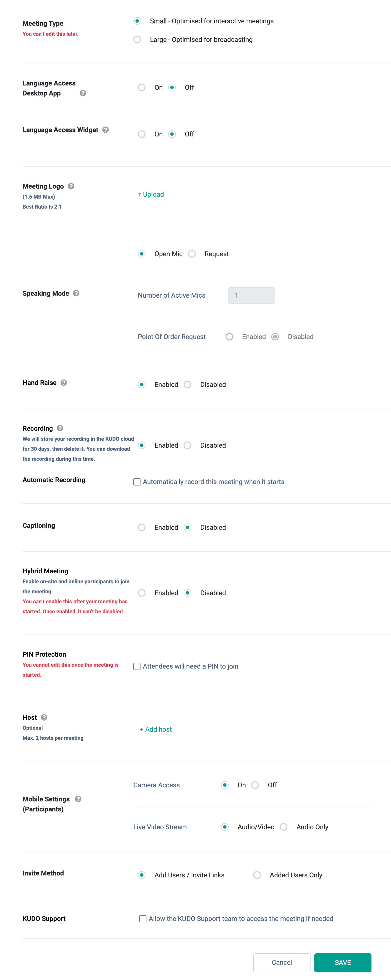Image resolution: width=391 pixels, height=980 pixels.
Task: Allow KUDO Support team access checkbox
Action: point(143,918)
